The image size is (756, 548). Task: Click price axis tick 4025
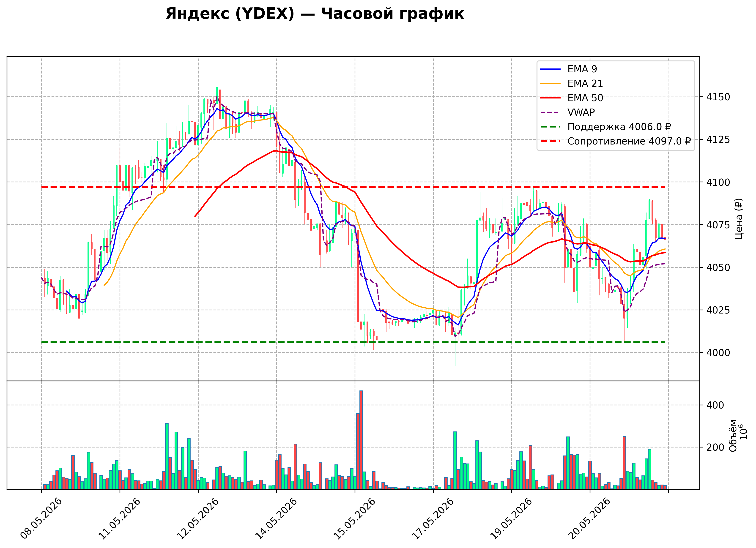click(718, 310)
